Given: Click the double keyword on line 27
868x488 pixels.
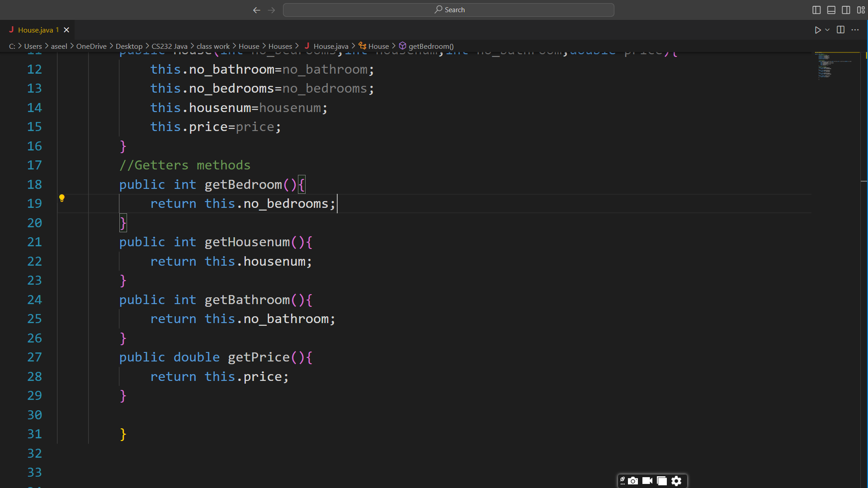Looking at the screenshot, I should click(x=197, y=357).
